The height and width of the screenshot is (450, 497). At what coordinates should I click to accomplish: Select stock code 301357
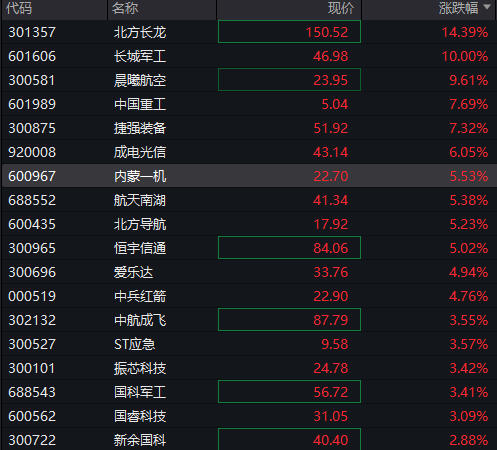tap(32, 32)
